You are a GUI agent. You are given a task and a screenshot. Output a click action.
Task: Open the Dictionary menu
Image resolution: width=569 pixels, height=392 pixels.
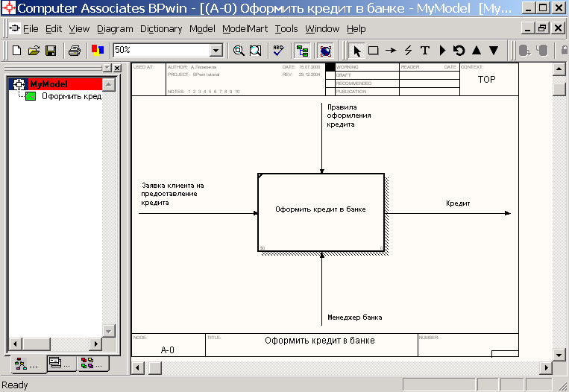coord(161,28)
